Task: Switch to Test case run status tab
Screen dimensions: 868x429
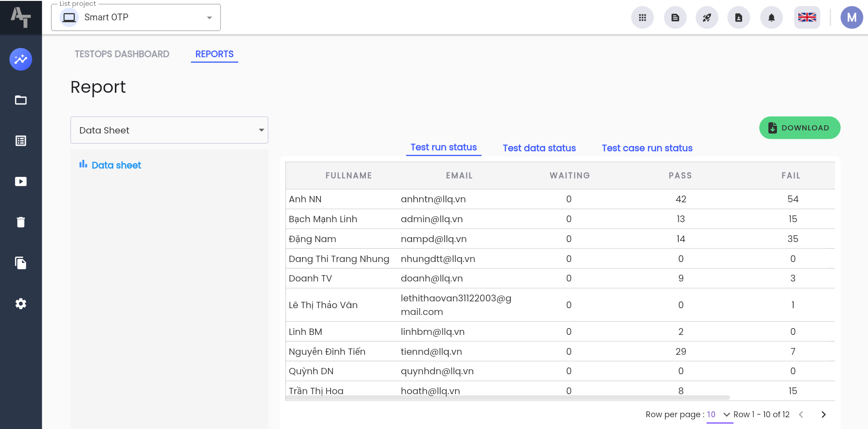Action: (x=647, y=148)
